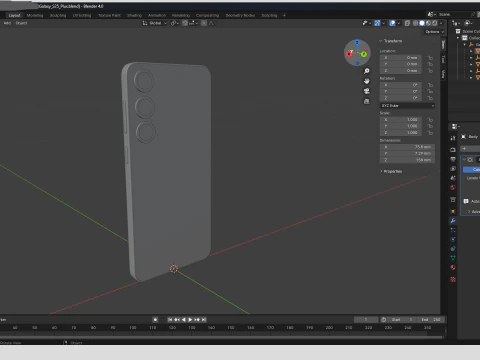Jump to the timeline end frame
The height and width of the screenshot is (360, 480).
point(204,320)
